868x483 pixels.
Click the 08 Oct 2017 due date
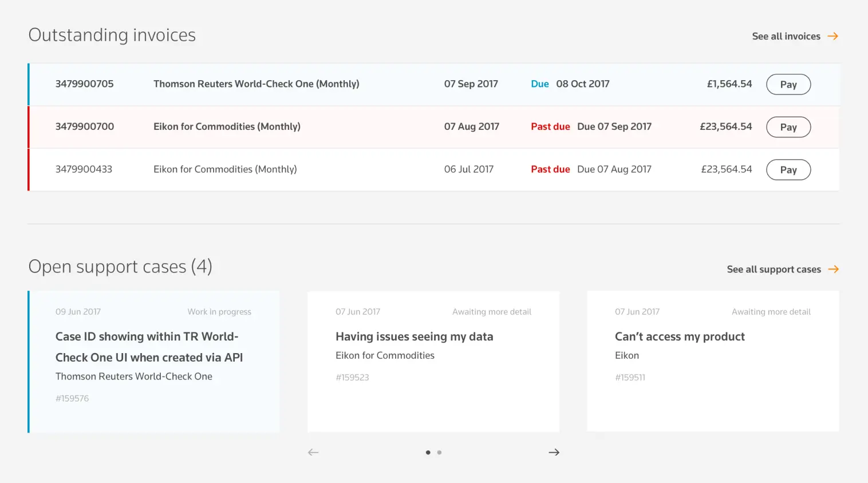(583, 84)
